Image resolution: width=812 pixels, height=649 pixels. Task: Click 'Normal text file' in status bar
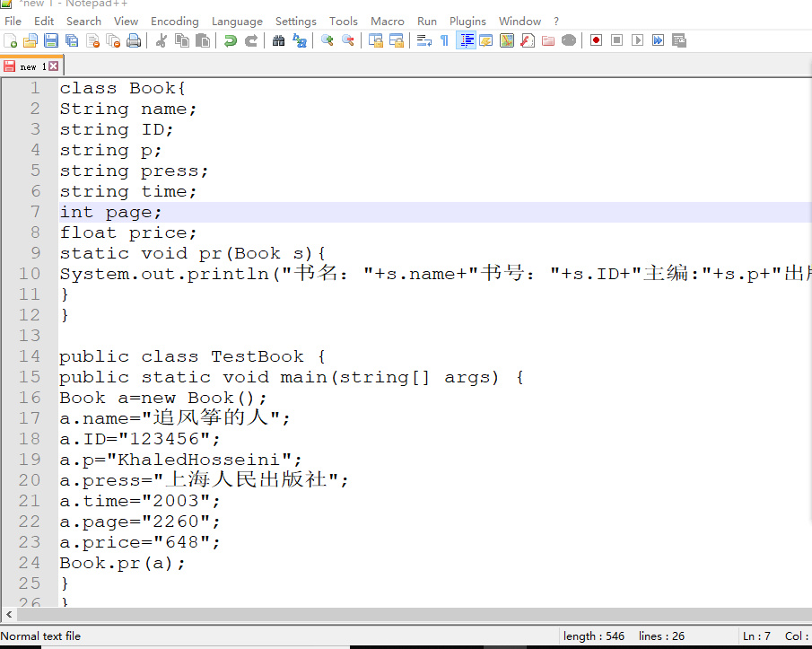(40, 636)
